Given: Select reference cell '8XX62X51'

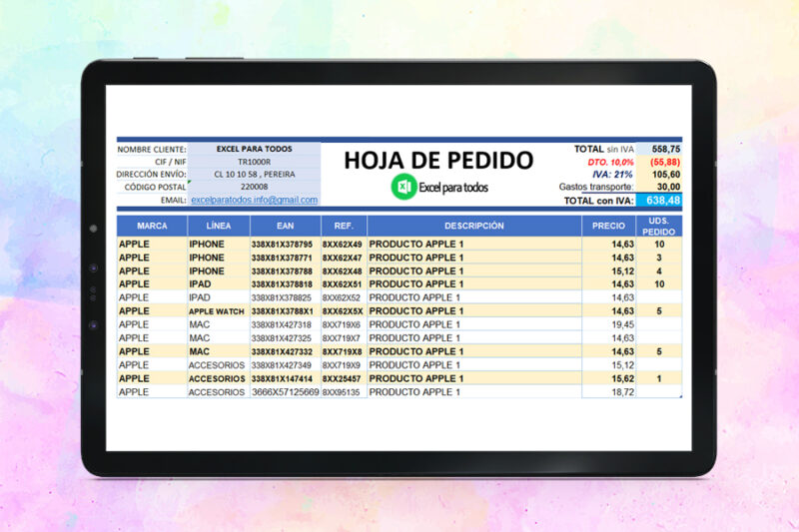Looking at the screenshot, I should pos(344,284).
